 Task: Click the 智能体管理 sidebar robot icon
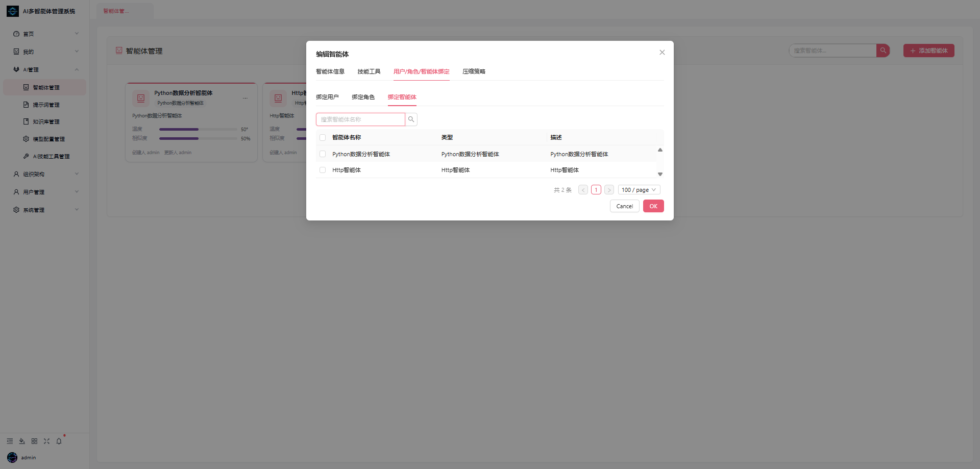point(26,87)
